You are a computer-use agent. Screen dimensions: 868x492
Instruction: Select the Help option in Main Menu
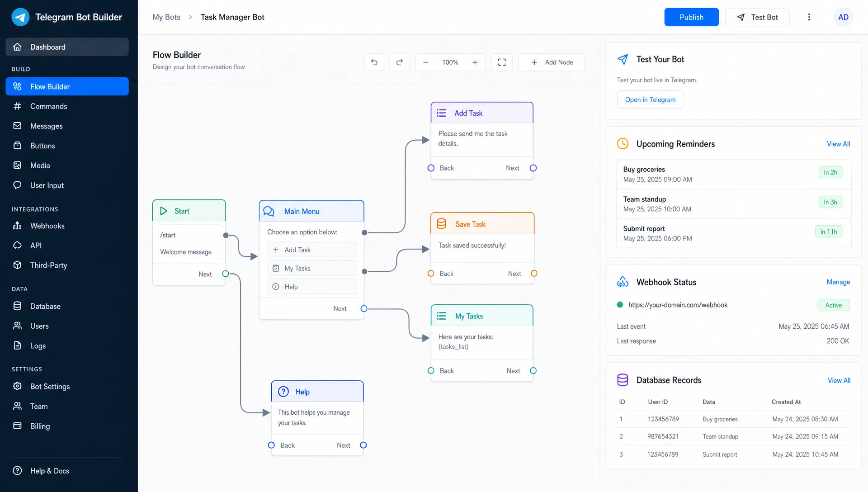[x=312, y=287]
